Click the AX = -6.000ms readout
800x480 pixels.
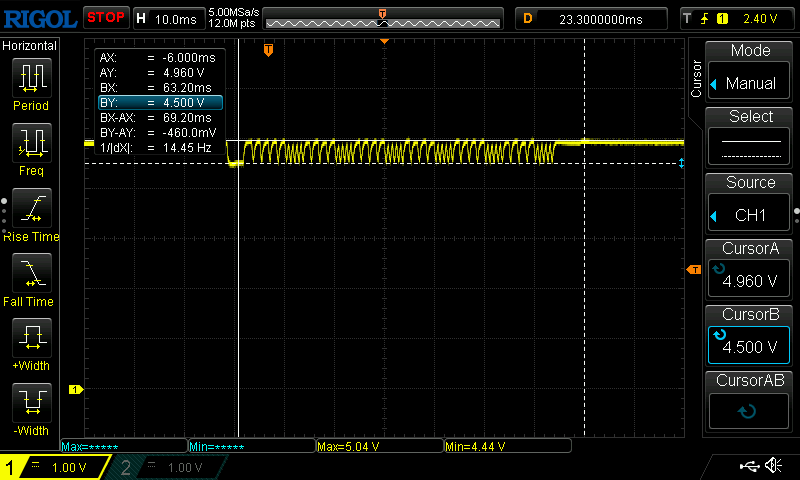coord(158,58)
